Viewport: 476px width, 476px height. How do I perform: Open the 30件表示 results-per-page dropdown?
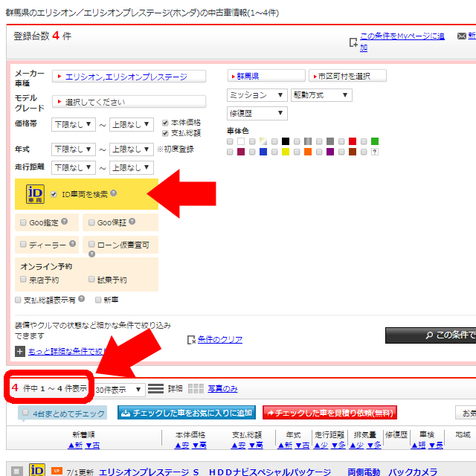click(119, 389)
